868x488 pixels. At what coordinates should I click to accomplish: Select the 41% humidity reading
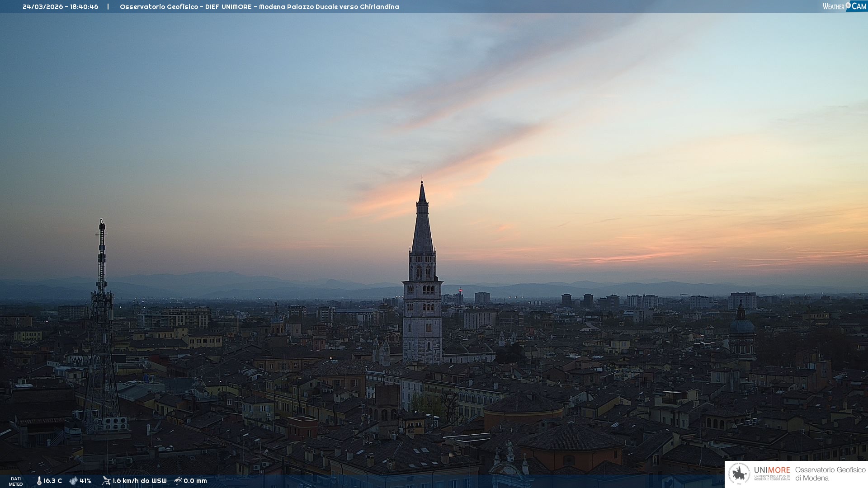[x=85, y=481]
